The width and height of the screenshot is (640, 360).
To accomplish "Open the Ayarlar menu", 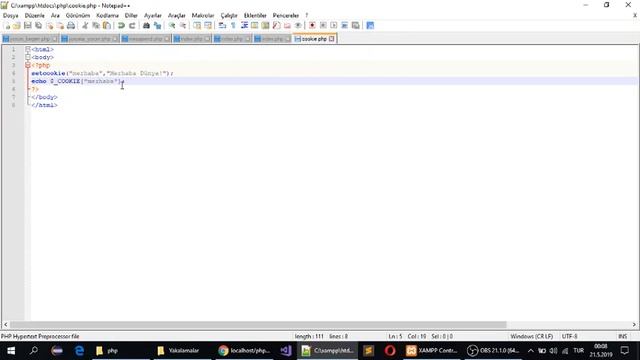I will coord(153,16).
